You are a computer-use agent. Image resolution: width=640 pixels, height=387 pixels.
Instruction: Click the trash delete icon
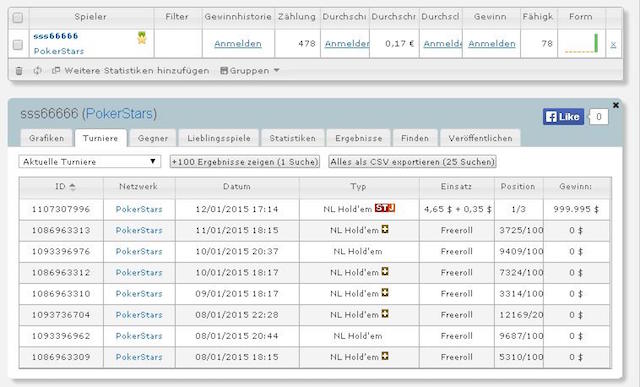19,71
